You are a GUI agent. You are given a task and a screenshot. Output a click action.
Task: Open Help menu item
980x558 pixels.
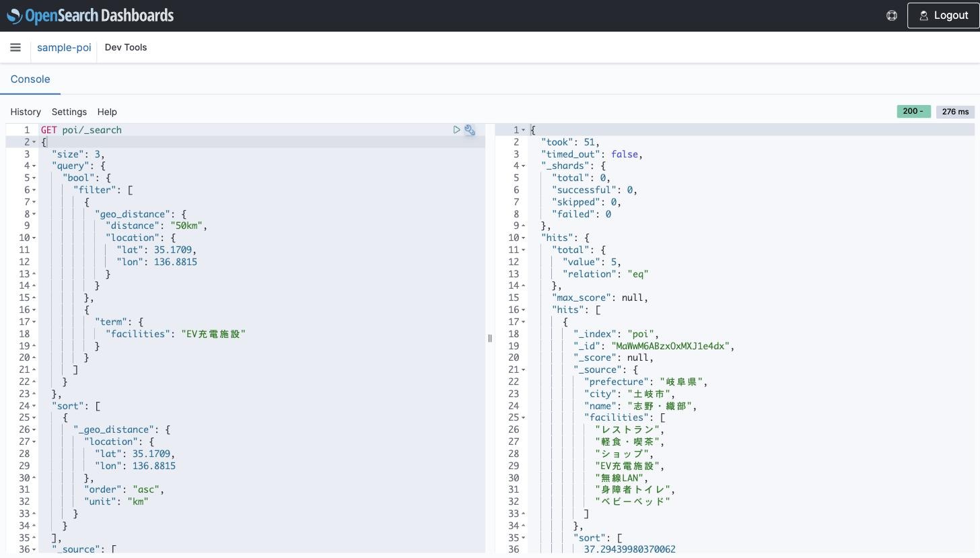[107, 112]
